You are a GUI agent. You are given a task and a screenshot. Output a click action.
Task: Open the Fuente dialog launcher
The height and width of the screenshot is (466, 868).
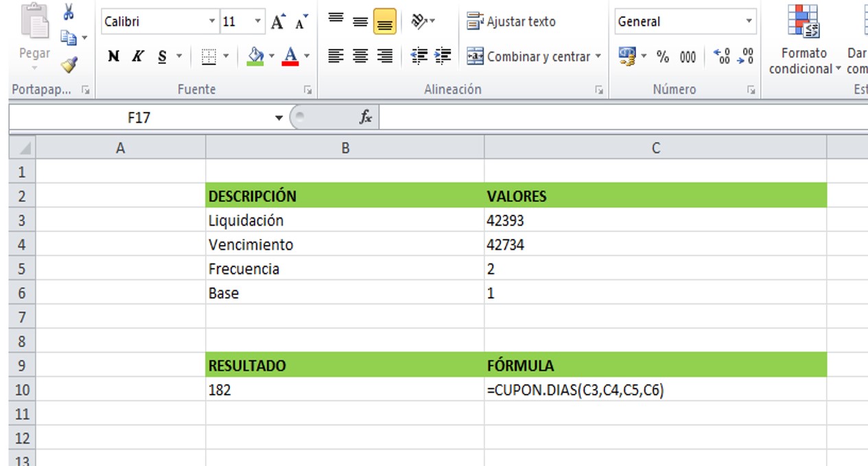307,90
